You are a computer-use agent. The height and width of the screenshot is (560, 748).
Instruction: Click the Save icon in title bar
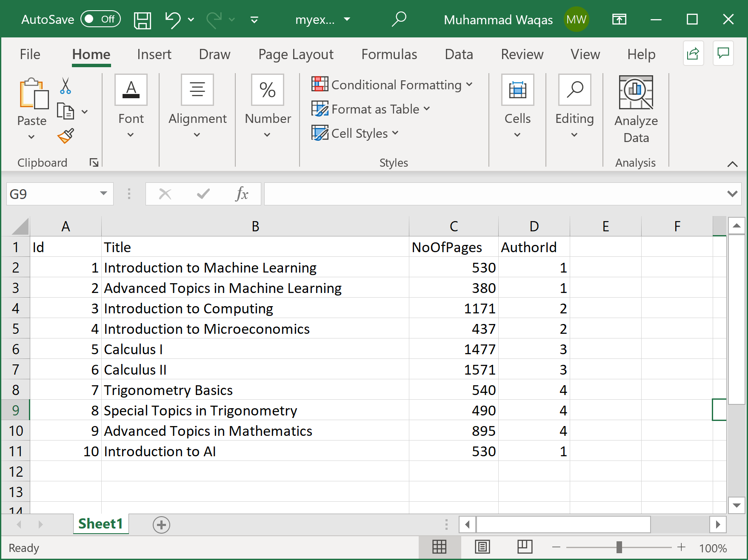pyautogui.click(x=143, y=20)
